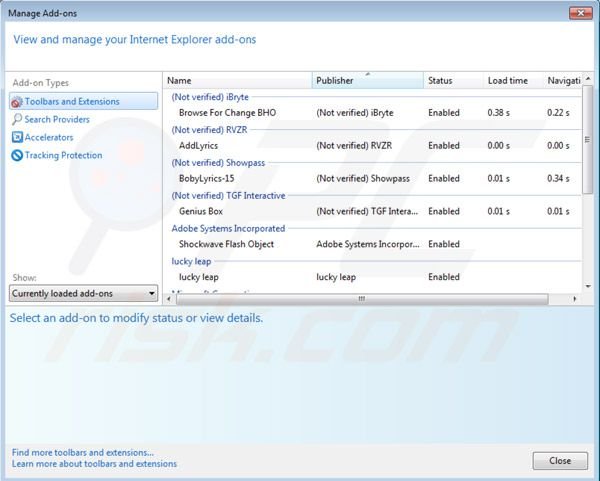Click publisher cell (Not verified) Showpass
Screen dimensions: 600x481
(363, 179)
